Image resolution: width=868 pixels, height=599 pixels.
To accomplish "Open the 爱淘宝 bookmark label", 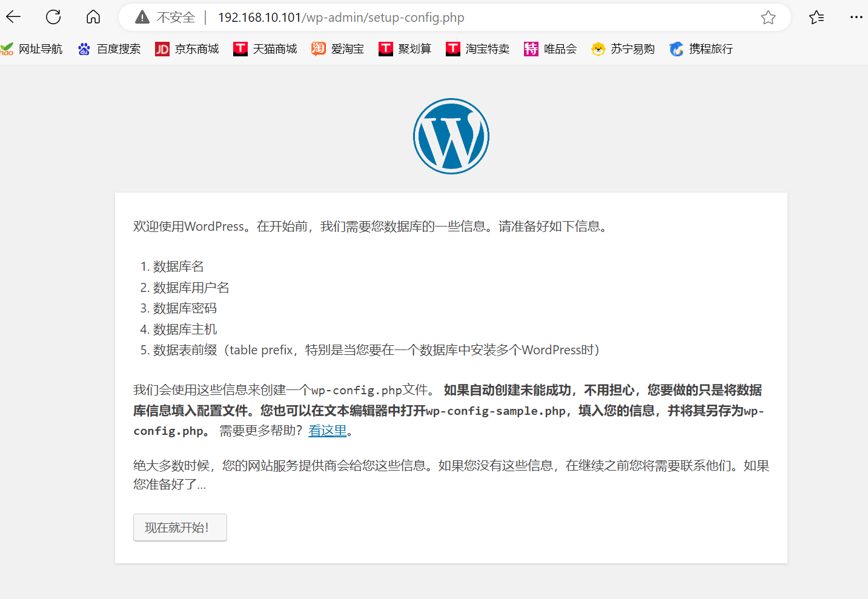I will [x=348, y=49].
